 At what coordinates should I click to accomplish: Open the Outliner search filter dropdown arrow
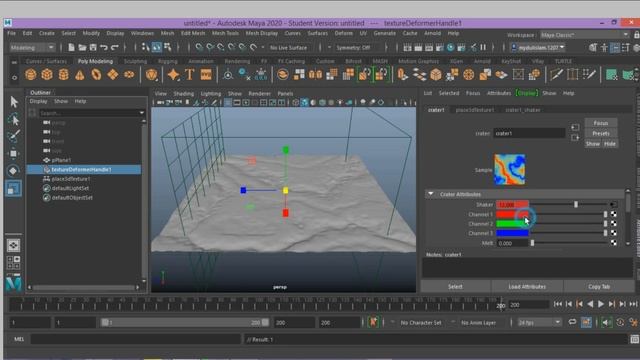pyautogui.click(x=142, y=113)
